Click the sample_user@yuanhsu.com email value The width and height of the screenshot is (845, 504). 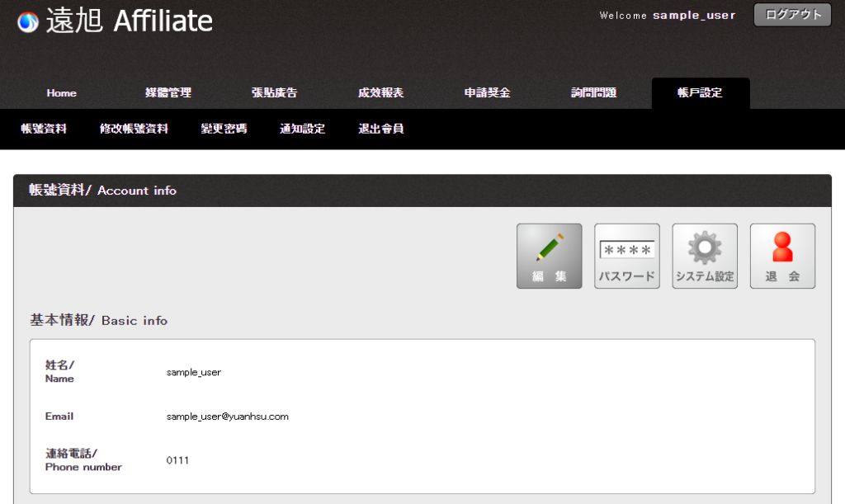227,417
